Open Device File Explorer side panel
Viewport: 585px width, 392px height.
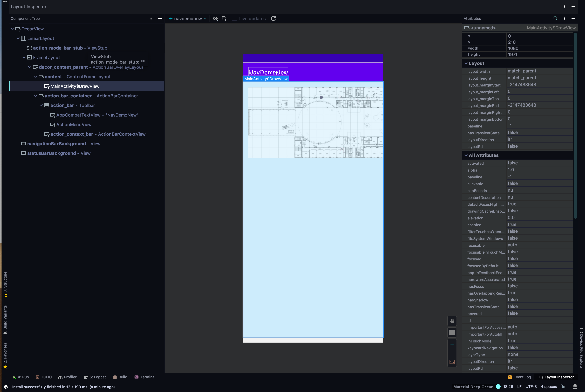581,349
